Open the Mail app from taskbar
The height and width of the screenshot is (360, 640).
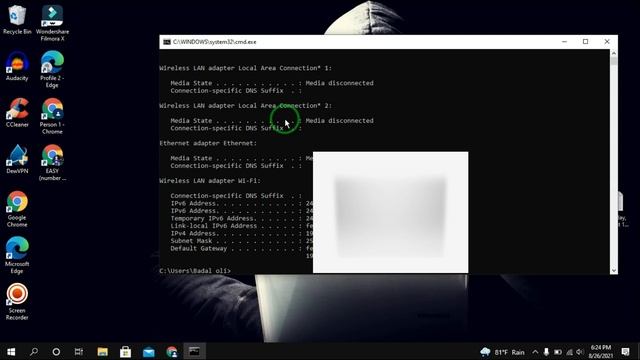(x=149, y=351)
